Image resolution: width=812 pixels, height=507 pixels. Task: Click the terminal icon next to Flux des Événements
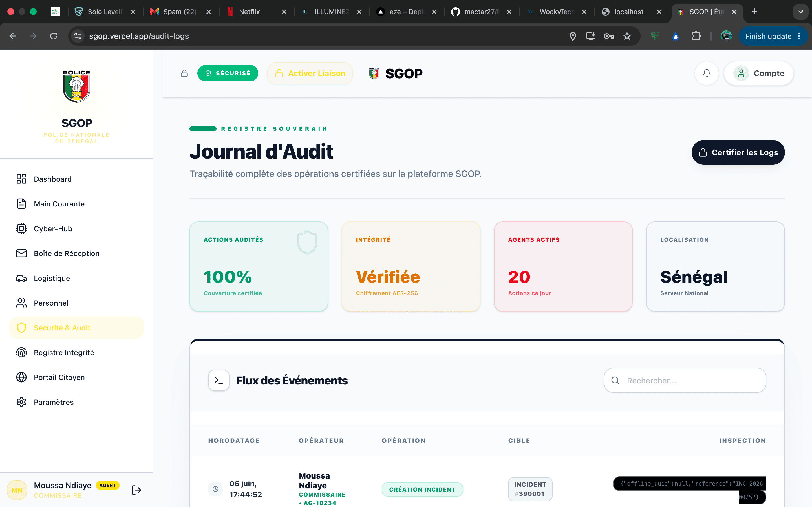pyautogui.click(x=219, y=380)
